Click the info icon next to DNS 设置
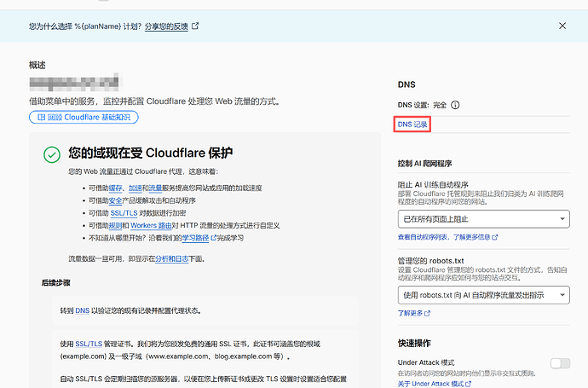 pyautogui.click(x=455, y=105)
